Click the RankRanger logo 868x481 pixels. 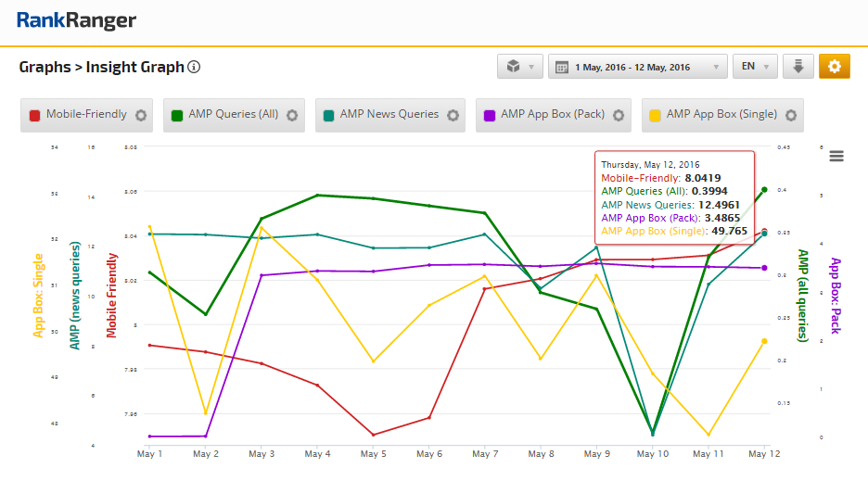(x=76, y=20)
